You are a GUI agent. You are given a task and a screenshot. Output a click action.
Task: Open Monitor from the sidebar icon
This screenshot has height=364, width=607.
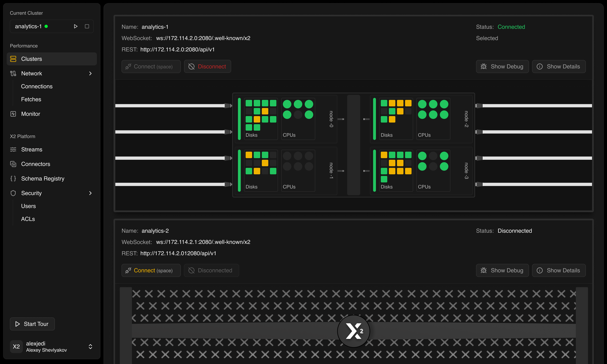(x=13, y=114)
